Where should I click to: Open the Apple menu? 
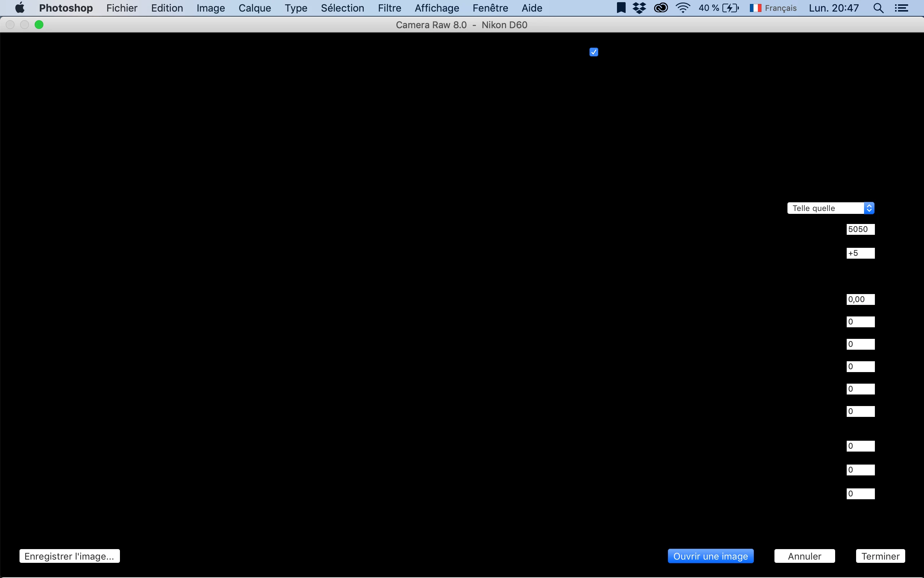20,8
